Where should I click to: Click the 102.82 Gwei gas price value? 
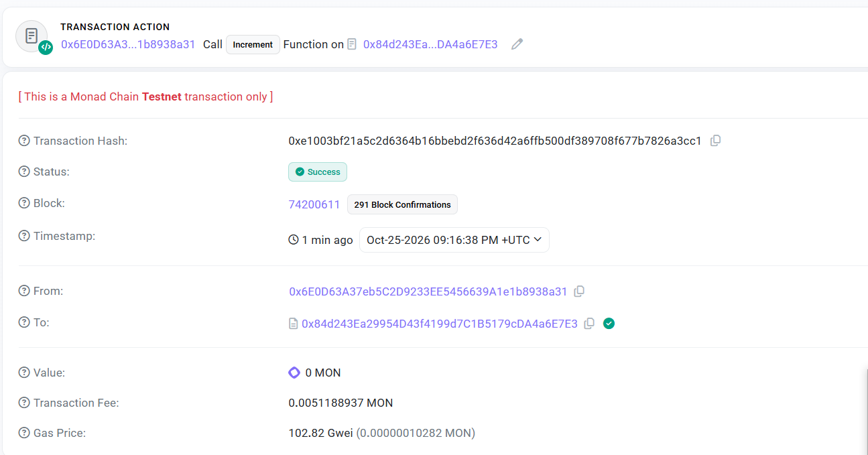[x=321, y=433]
